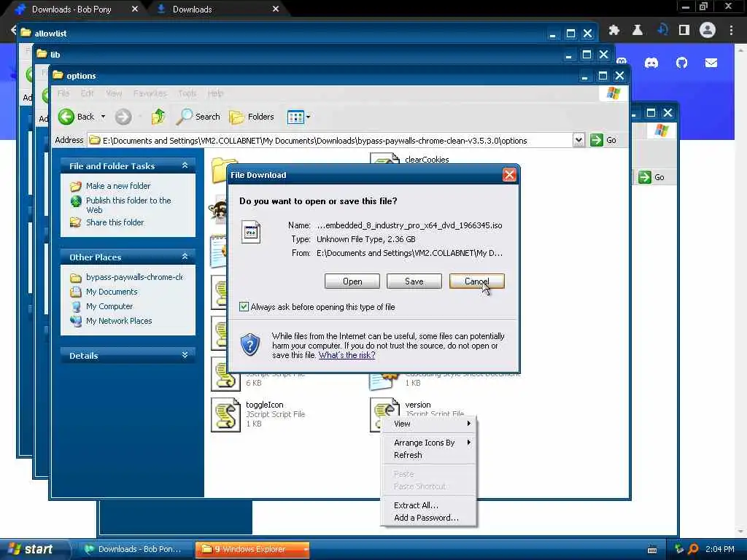
Task: Open Favorites menu in options window
Action: click(150, 93)
